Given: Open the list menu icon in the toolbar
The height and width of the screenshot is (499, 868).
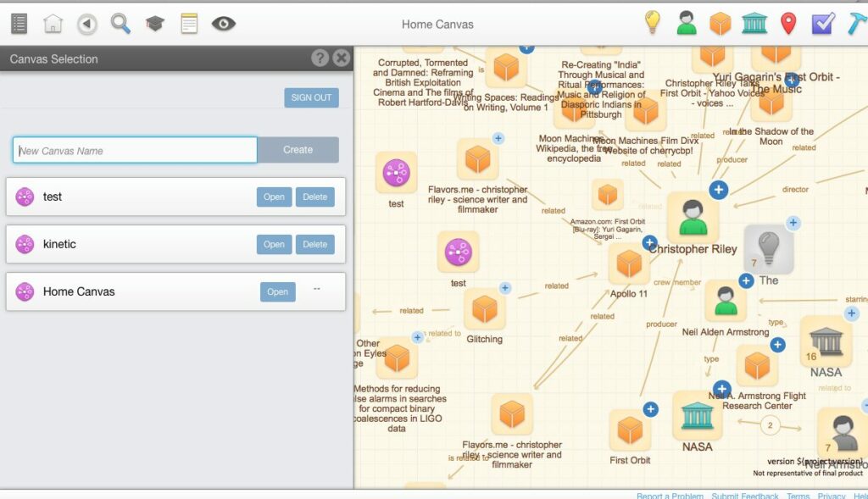Looking at the screenshot, I should pyautogui.click(x=19, y=24).
